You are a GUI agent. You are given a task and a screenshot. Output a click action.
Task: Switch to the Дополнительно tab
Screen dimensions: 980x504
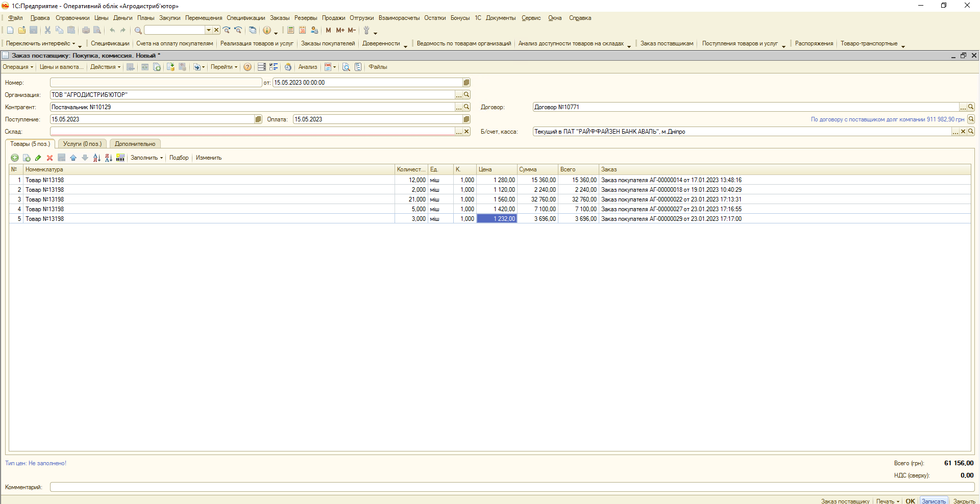click(x=135, y=144)
